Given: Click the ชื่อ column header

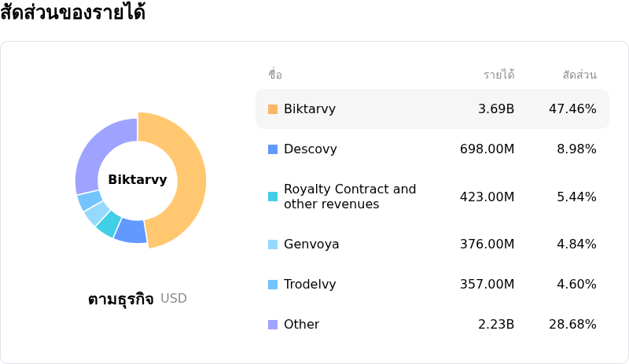Looking at the screenshot, I should click(275, 75).
